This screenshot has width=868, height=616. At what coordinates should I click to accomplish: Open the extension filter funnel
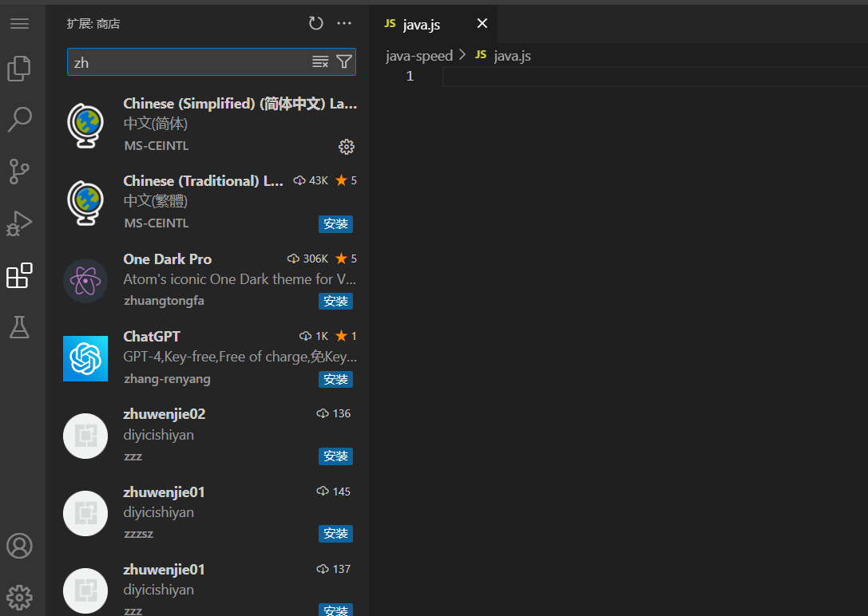coord(344,61)
